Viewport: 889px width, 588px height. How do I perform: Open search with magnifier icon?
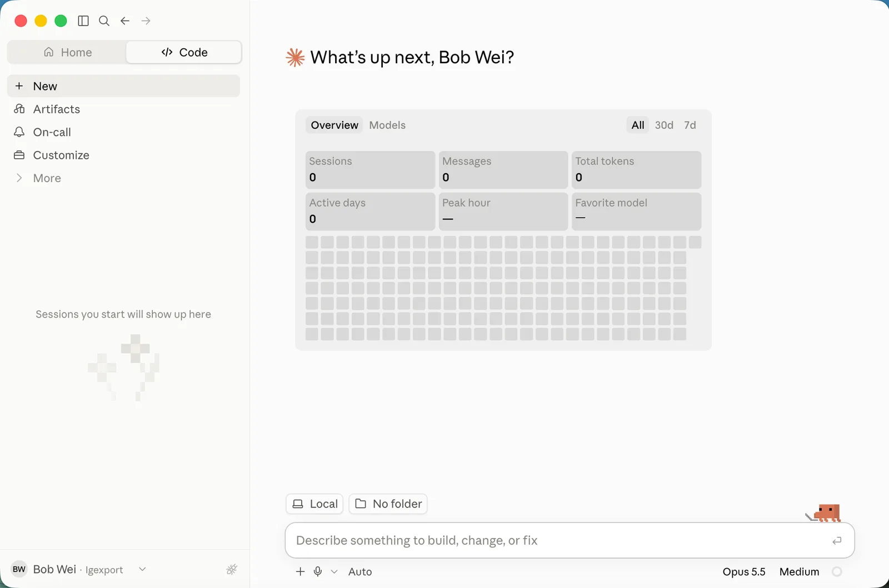pos(104,21)
